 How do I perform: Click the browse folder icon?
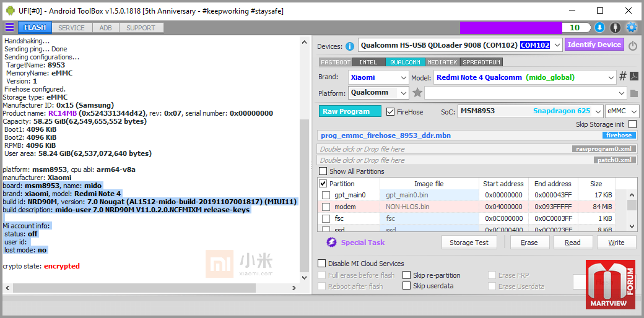pos(633,93)
